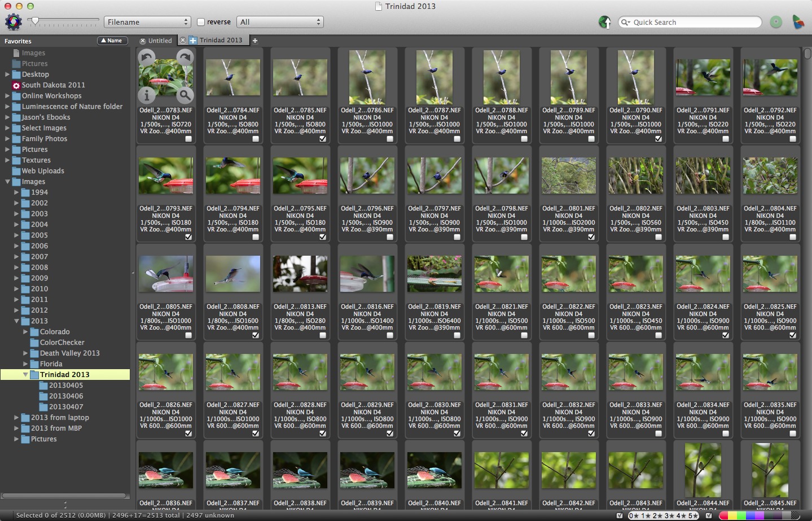
Task: Collapse the 2013 folder tree
Action: coord(16,321)
